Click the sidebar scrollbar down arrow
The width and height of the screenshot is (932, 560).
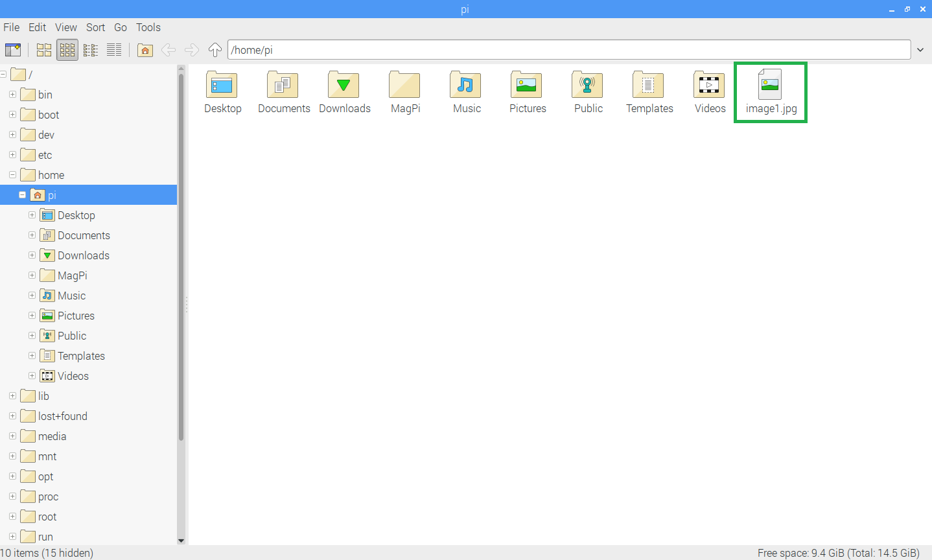(181, 540)
